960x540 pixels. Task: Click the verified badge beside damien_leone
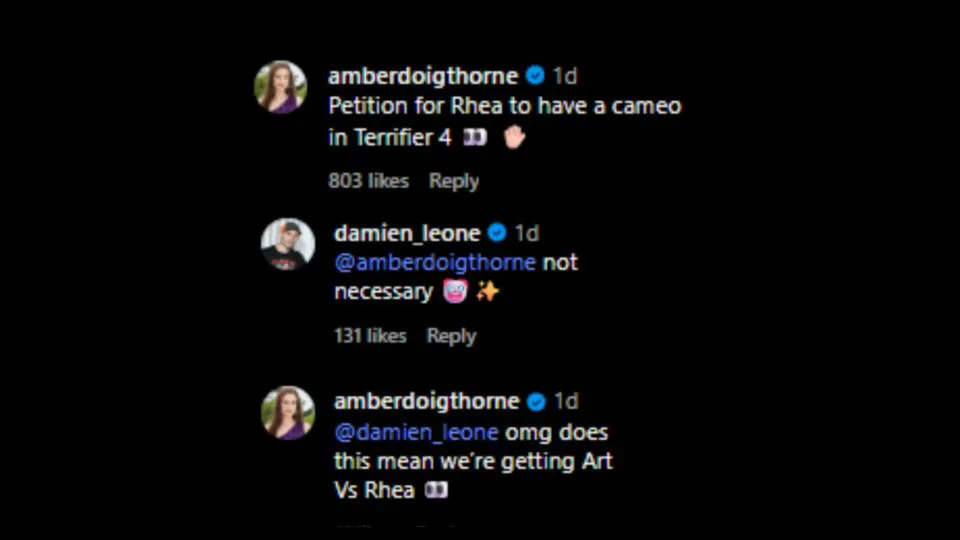pyautogui.click(x=497, y=233)
